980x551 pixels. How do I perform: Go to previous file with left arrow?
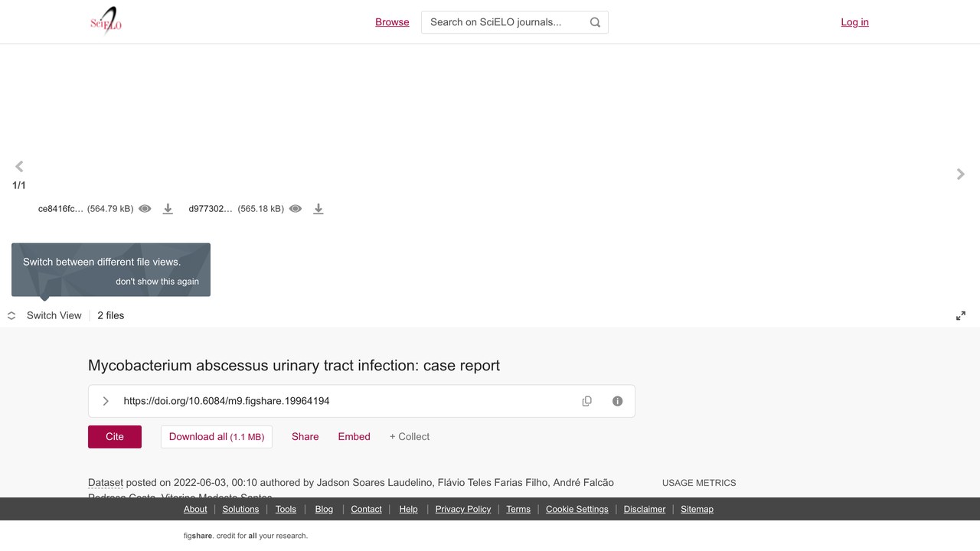[19, 166]
